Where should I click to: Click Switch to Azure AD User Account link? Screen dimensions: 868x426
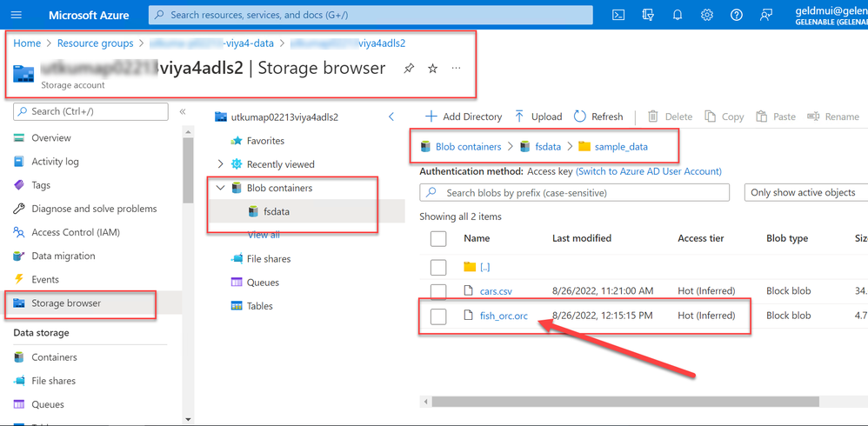(649, 171)
